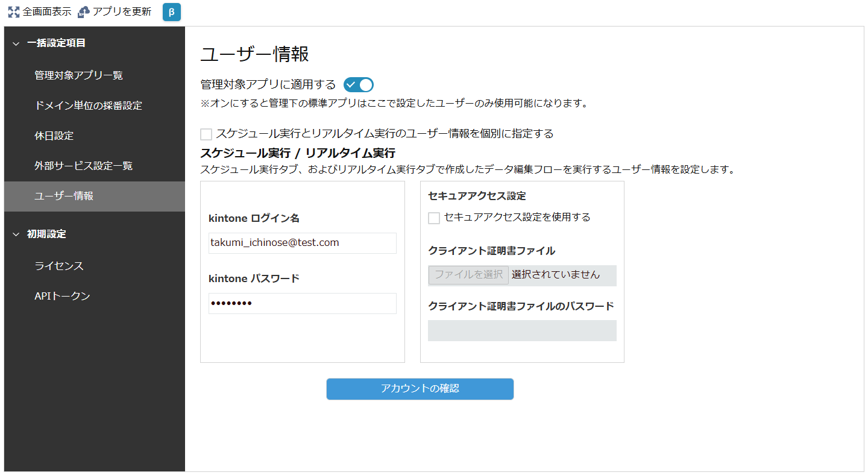The image size is (868, 475).
Task: Select the ユーザー情報 sidebar item
Action: point(64,196)
